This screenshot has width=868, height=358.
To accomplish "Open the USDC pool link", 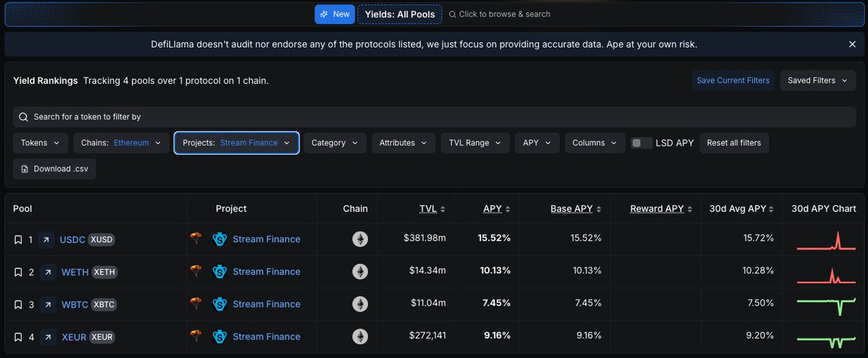I will (x=72, y=239).
